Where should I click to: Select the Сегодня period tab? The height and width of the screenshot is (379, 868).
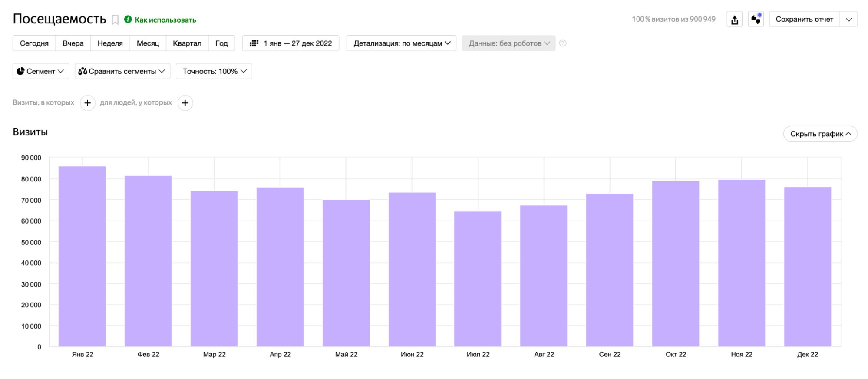(x=34, y=43)
